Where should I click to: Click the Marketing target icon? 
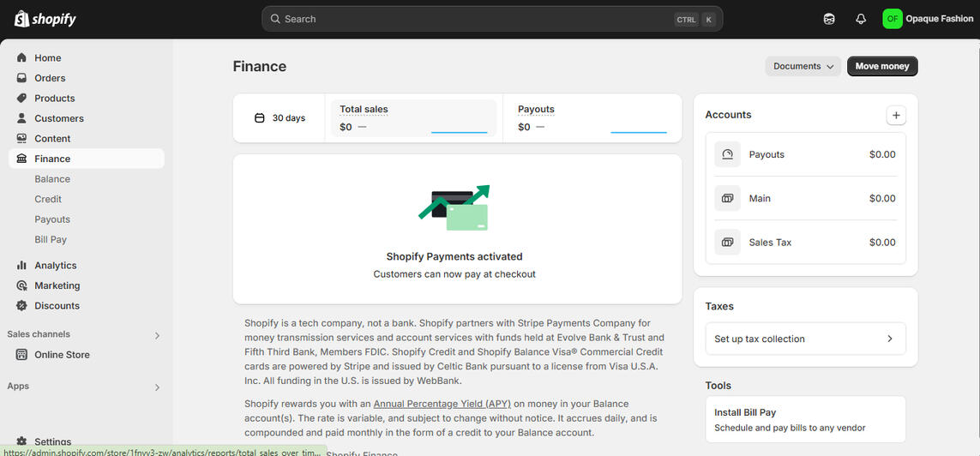(x=22, y=285)
